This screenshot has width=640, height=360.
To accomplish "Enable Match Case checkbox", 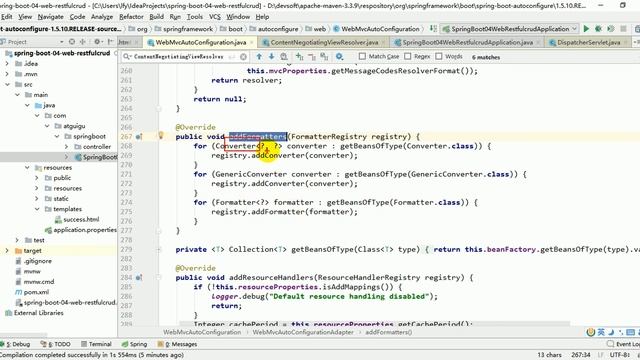I will (362, 56).
